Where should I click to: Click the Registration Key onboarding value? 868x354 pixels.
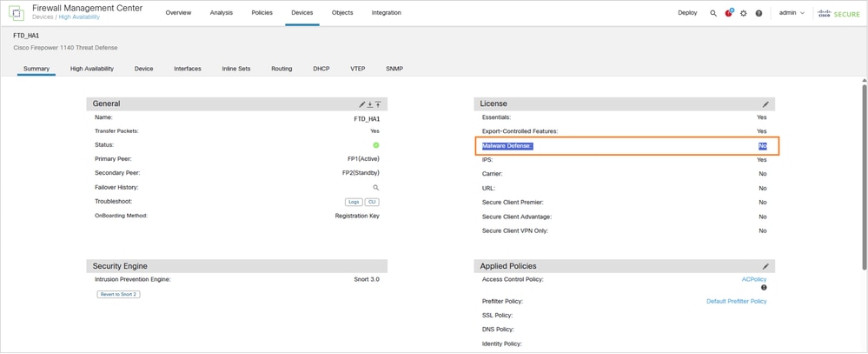click(358, 216)
